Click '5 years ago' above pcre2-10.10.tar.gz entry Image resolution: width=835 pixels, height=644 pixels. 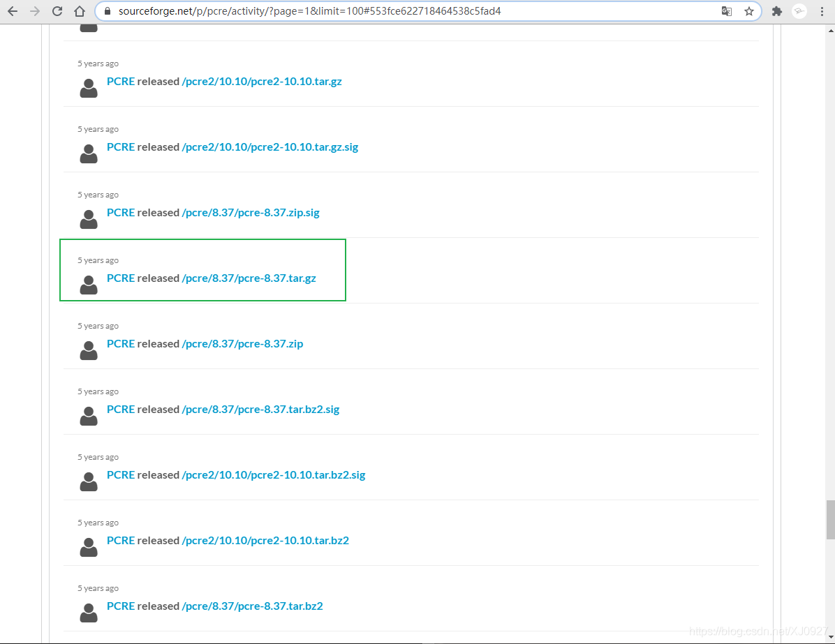(x=98, y=63)
